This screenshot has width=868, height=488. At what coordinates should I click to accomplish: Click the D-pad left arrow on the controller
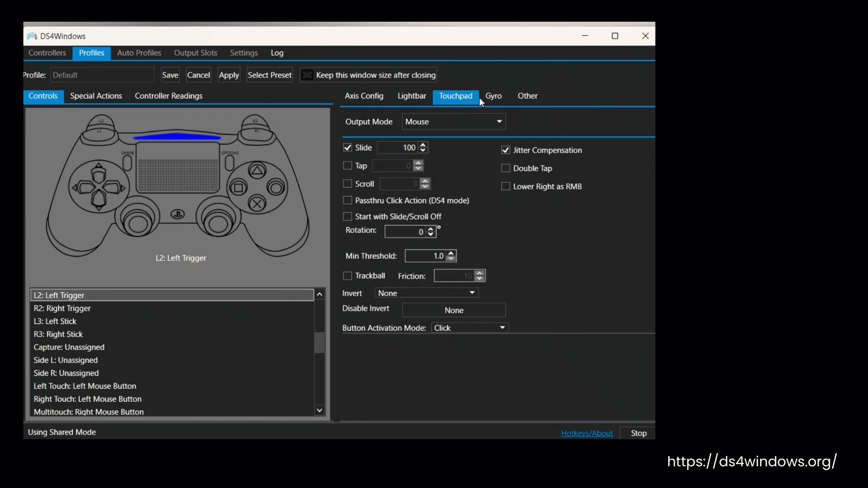click(83, 187)
